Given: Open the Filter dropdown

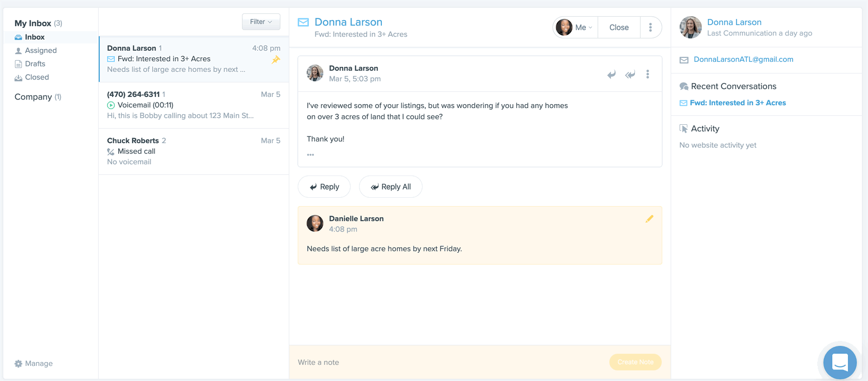Looking at the screenshot, I should click(261, 22).
